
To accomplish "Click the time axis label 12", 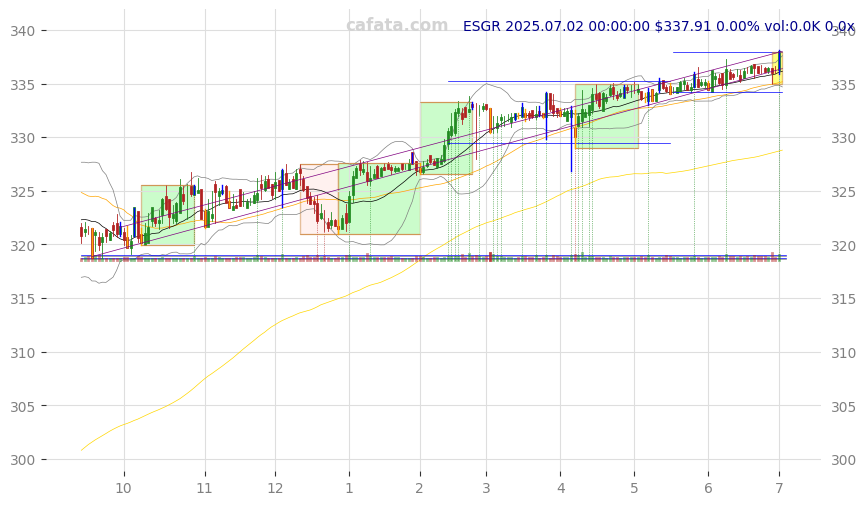I will pyautogui.click(x=275, y=488).
